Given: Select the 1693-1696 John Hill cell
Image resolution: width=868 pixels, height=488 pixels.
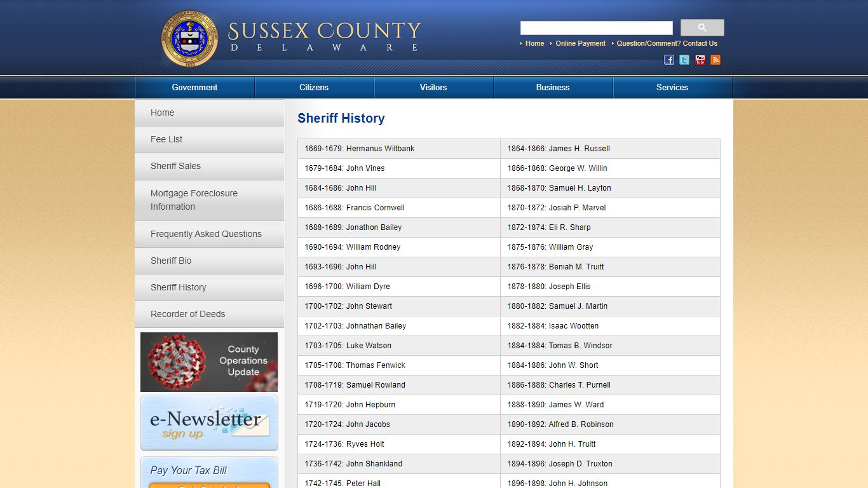Looking at the screenshot, I should [x=399, y=267].
